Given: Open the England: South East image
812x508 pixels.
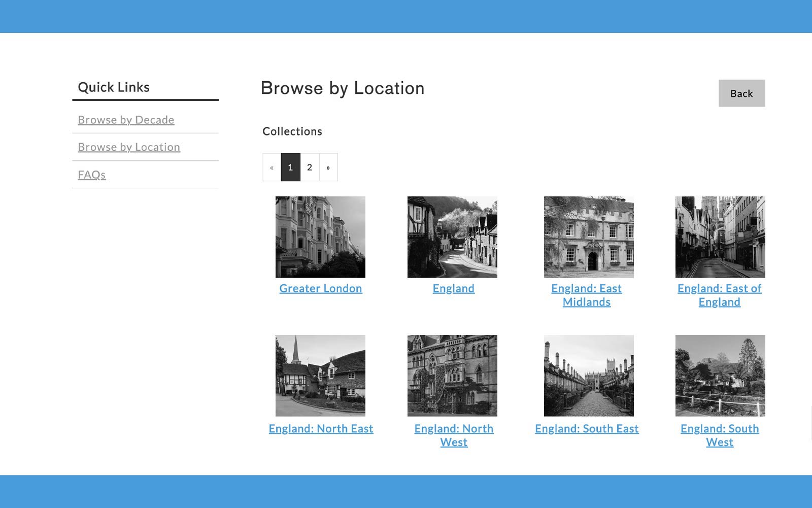Looking at the screenshot, I should (x=589, y=376).
